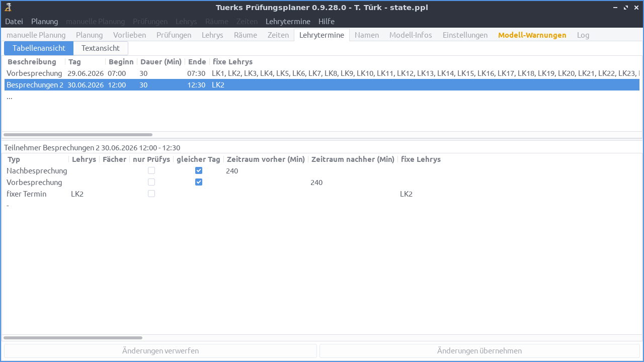The height and width of the screenshot is (362, 644).
Task: Open the Modell-Infos tab
Action: [x=411, y=35]
